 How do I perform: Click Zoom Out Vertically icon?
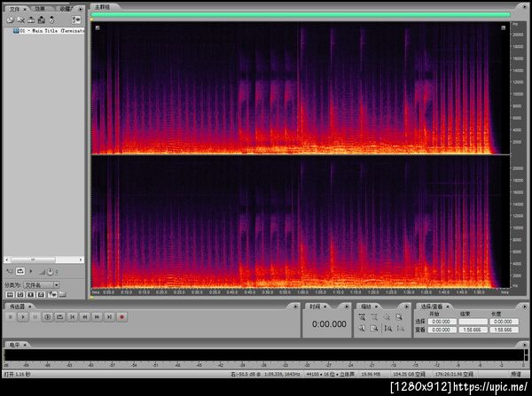pyautogui.click(x=401, y=329)
